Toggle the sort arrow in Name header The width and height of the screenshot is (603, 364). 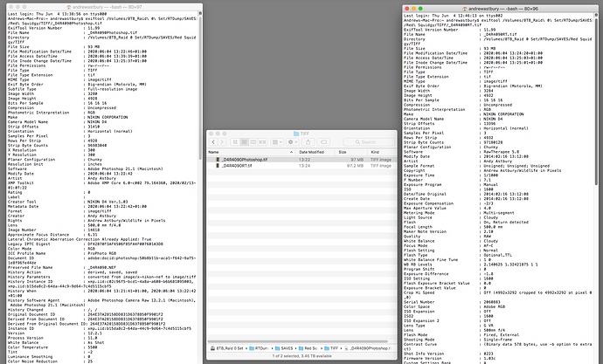[x=291, y=152]
